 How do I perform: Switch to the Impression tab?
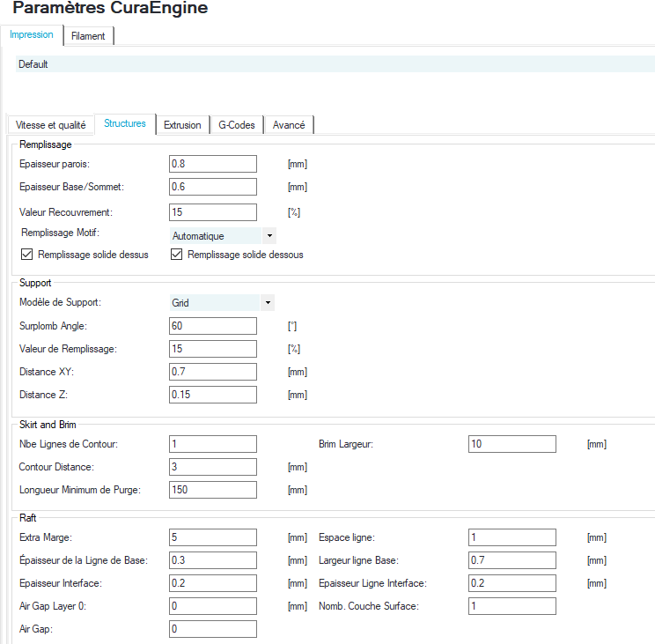[32, 34]
